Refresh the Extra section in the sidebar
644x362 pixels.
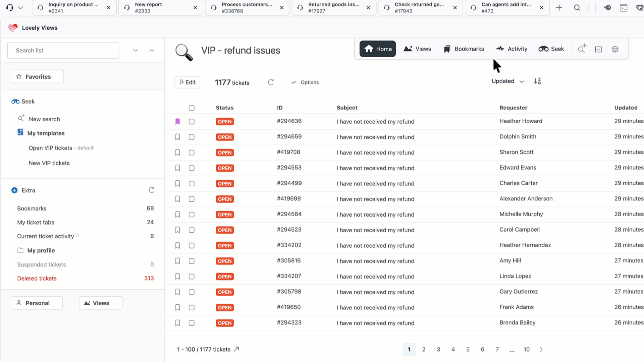[152, 190]
